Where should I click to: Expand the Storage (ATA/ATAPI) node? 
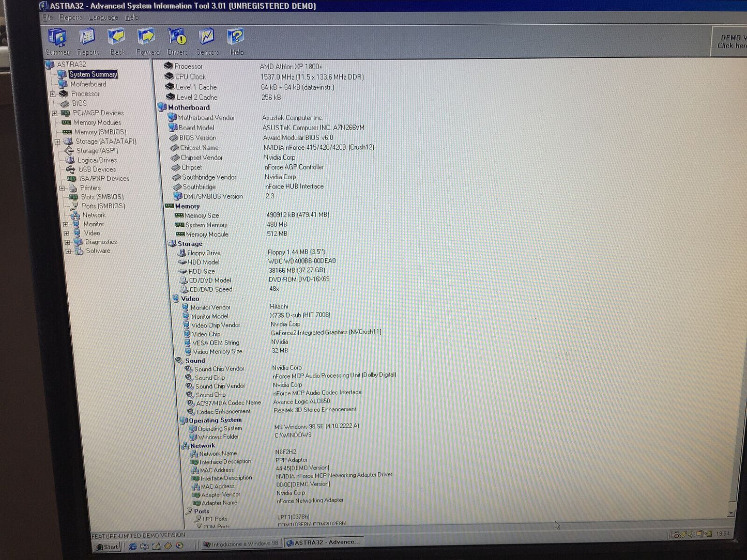pyautogui.click(x=58, y=141)
